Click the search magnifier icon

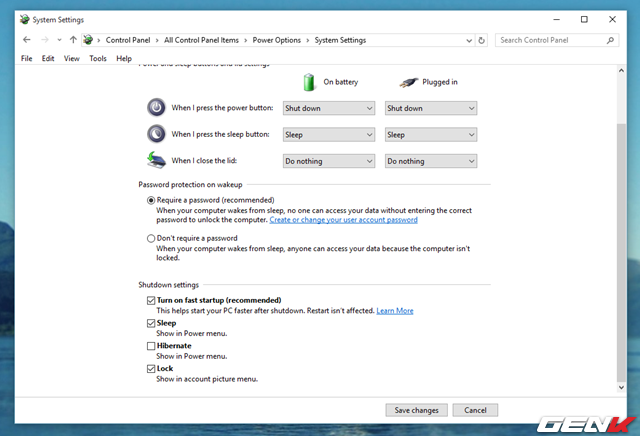[610, 40]
